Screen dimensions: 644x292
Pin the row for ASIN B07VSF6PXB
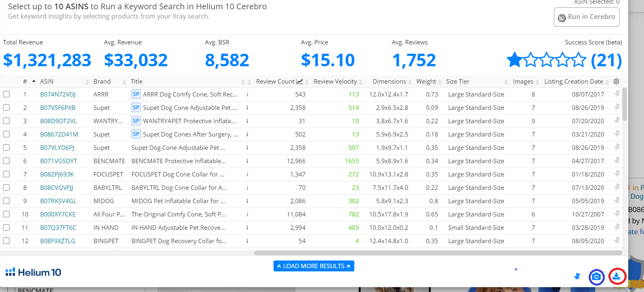(617, 107)
